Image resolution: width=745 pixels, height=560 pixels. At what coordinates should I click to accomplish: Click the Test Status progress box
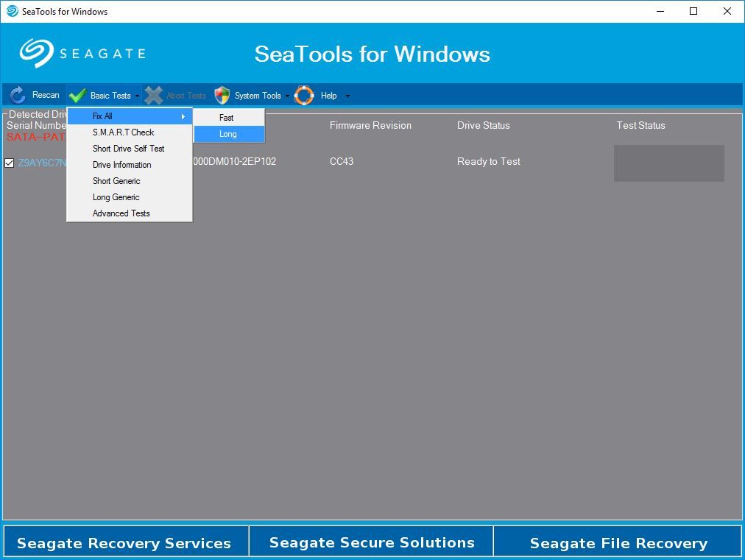669,163
